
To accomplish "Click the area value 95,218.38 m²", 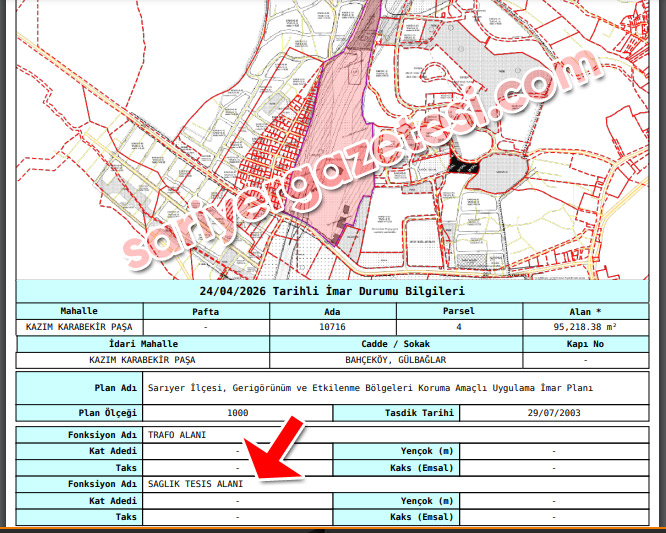I will tap(584, 327).
